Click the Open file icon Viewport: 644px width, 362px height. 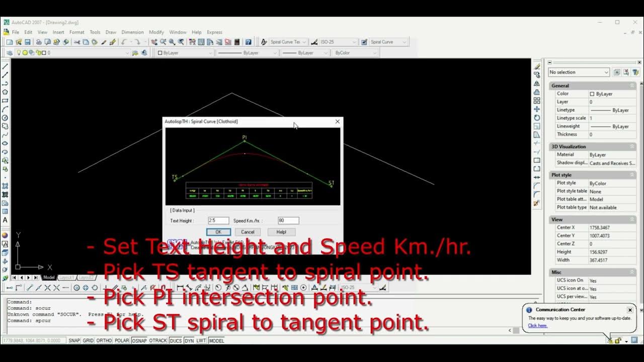click(19, 42)
